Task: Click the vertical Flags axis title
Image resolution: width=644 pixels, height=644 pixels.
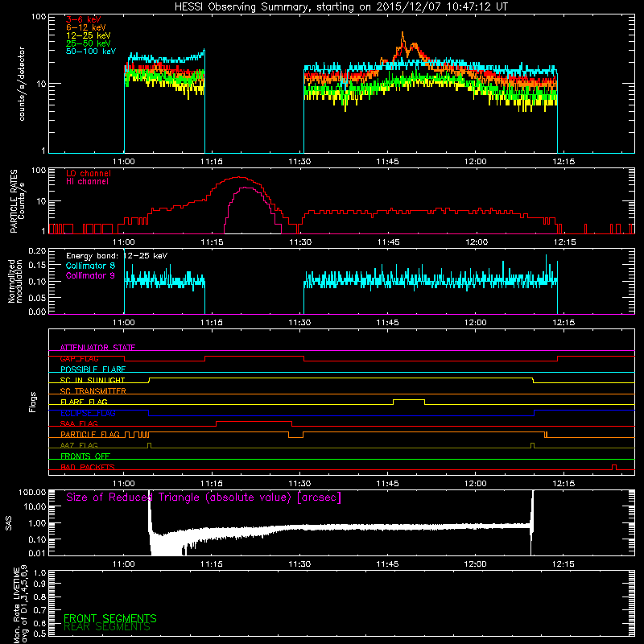Action: coord(33,402)
